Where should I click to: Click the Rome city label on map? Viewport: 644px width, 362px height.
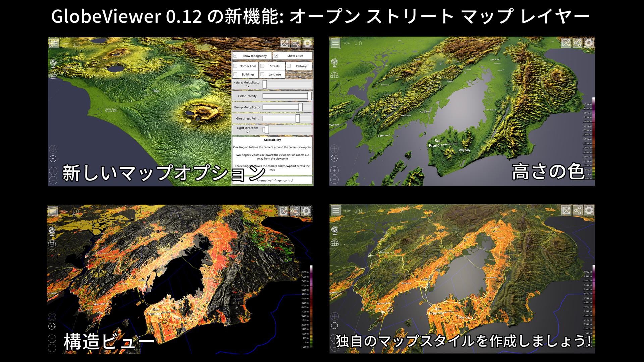[156, 91]
